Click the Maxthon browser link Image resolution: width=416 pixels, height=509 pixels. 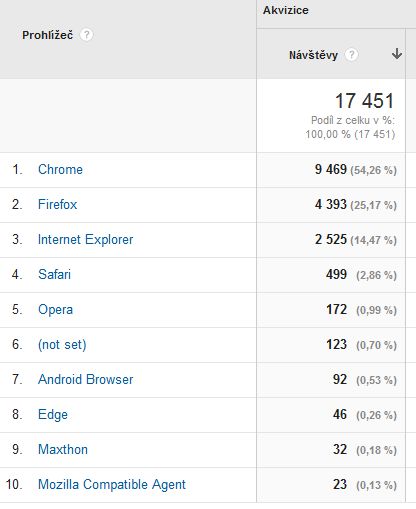63,449
